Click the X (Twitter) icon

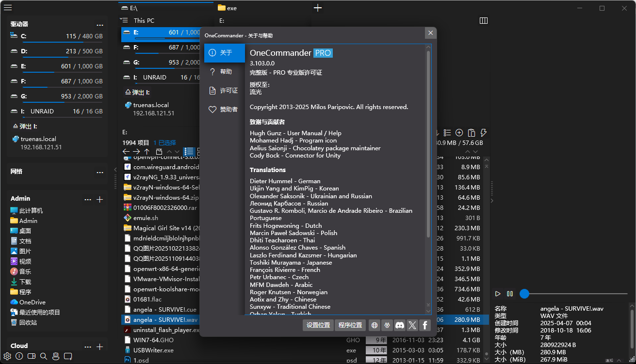click(412, 325)
